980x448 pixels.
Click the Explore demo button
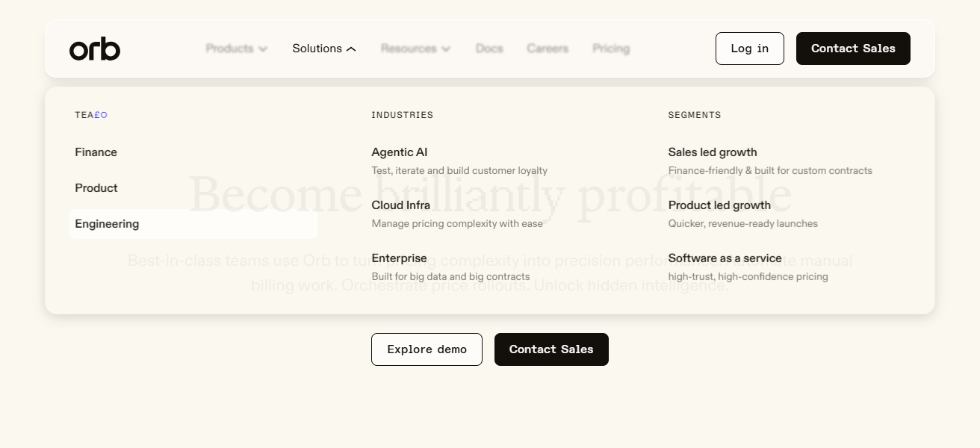point(427,349)
